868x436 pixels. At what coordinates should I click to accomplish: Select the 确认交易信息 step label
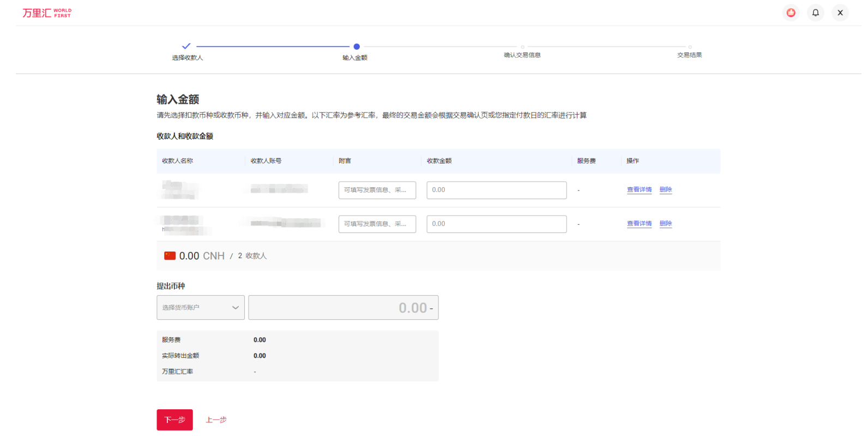click(522, 55)
